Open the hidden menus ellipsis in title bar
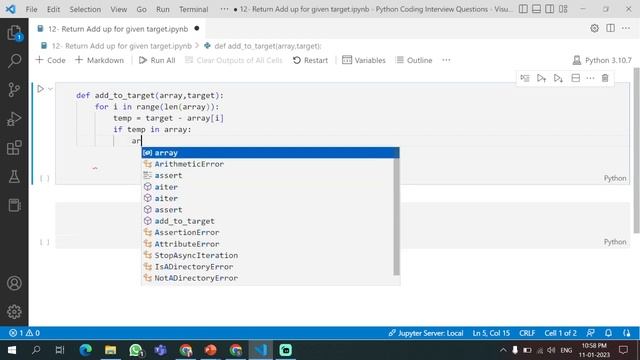 pos(224,9)
